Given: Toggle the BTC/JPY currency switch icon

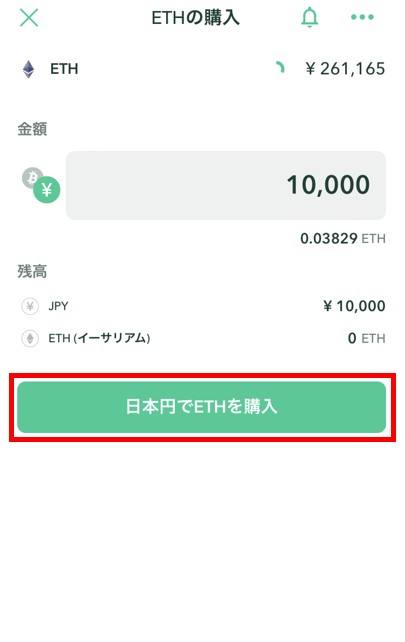Looking at the screenshot, I should 41,185.
